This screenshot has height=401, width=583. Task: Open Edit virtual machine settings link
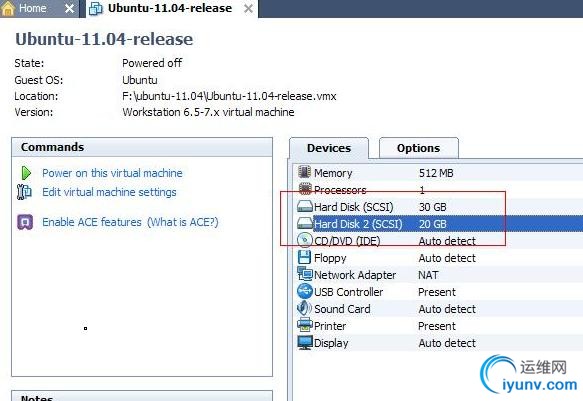[x=109, y=192]
